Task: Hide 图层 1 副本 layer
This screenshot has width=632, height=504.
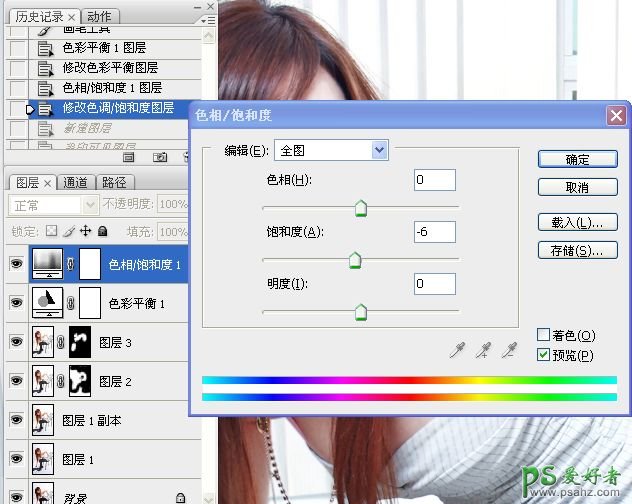Action: tap(17, 419)
